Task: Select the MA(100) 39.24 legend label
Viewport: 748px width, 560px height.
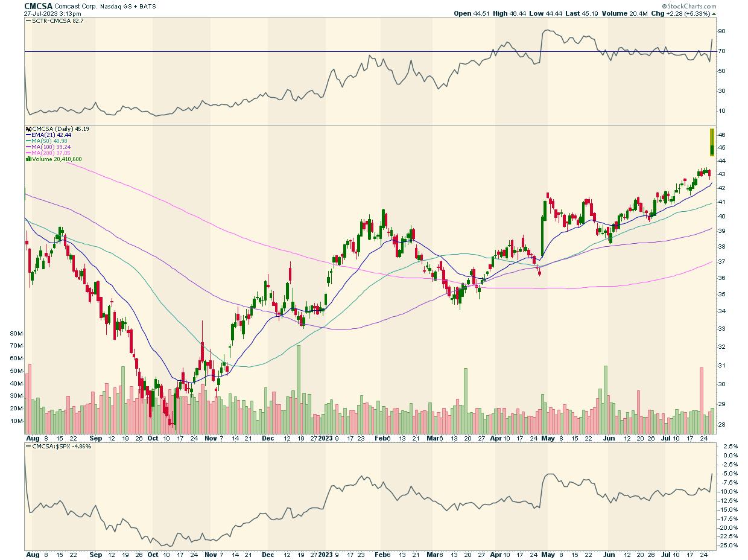Action: pos(54,146)
